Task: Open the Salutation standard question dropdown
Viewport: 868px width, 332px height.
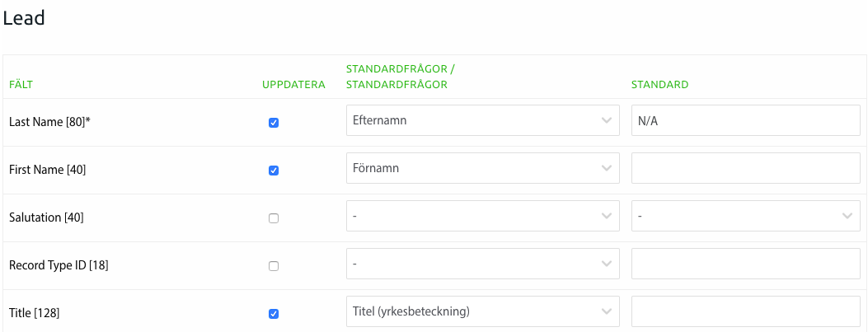Action: [482, 216]
